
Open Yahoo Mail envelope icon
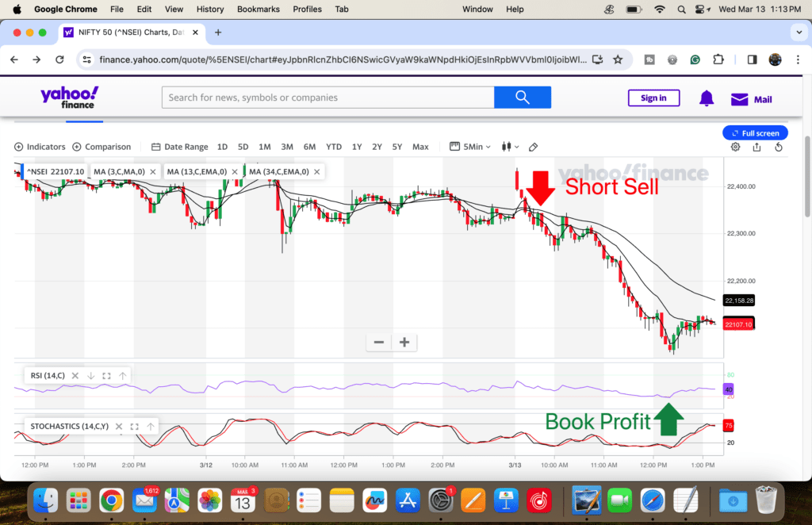(739, 99)
